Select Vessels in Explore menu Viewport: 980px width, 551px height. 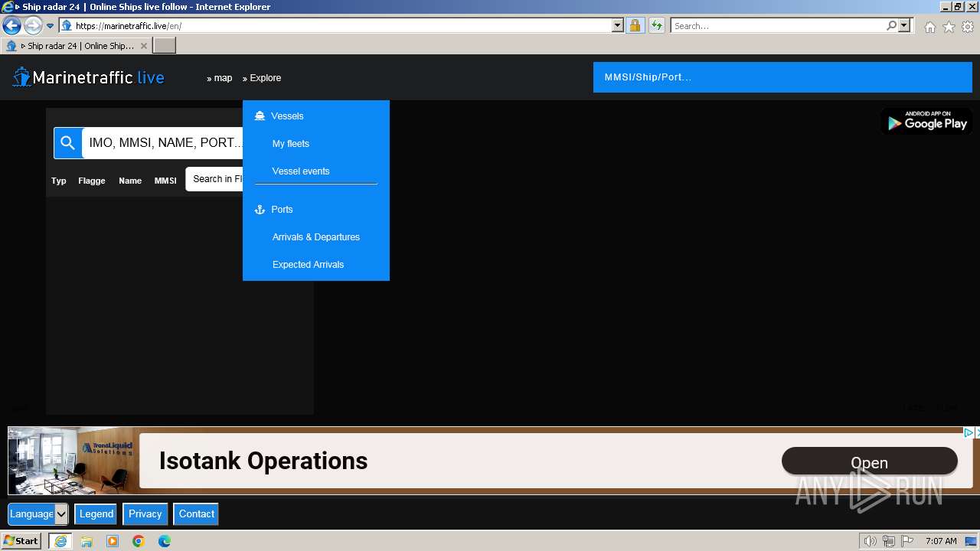point(287,116)
